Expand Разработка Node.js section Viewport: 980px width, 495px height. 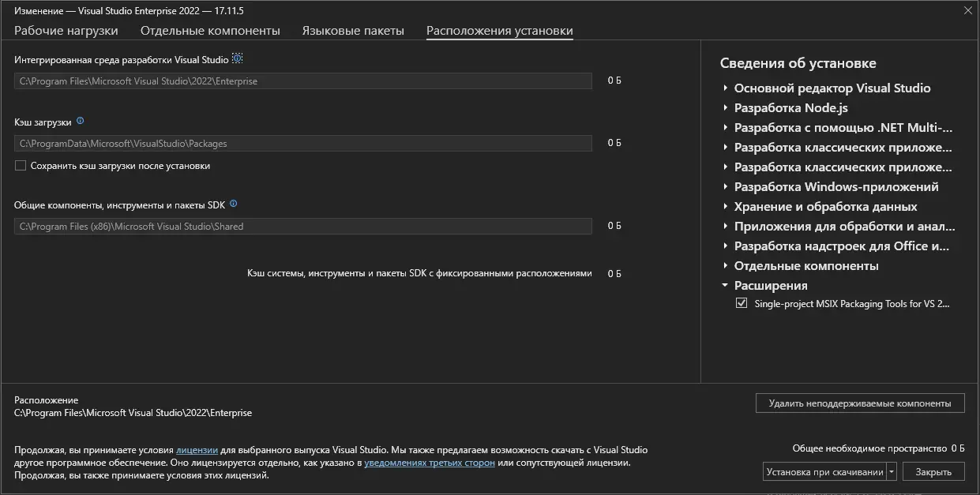click(x=725, y=108)
